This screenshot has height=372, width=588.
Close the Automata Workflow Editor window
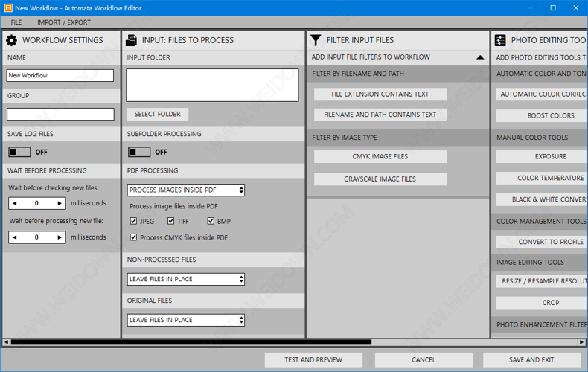576,8
